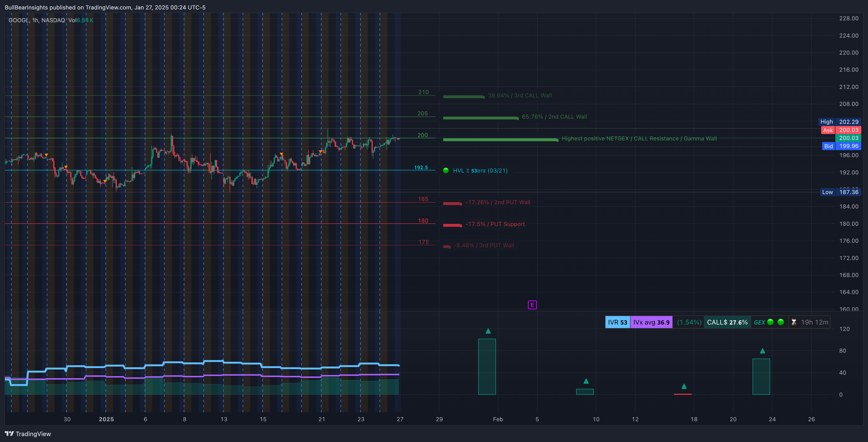This screenshot has width=868, height=442.
Task: Click the 180.00 price on the scale
Action: click(848, 224)
